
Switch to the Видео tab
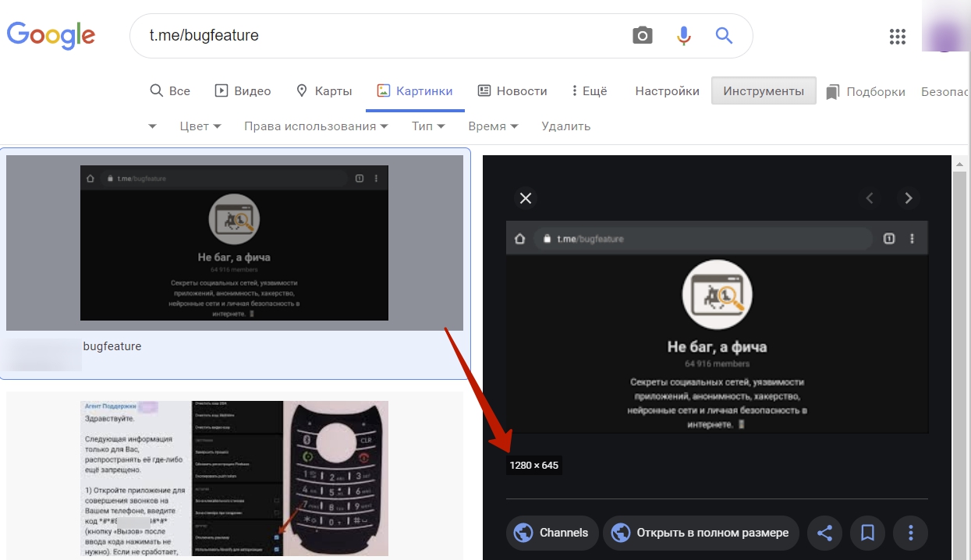point(243,91)
